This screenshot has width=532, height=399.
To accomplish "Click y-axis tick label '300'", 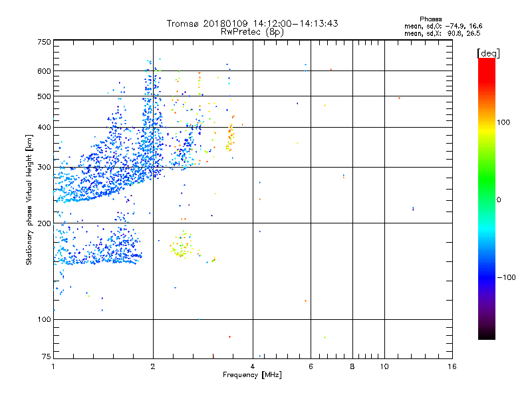I will pyautogui.click(x=44, y=167).
